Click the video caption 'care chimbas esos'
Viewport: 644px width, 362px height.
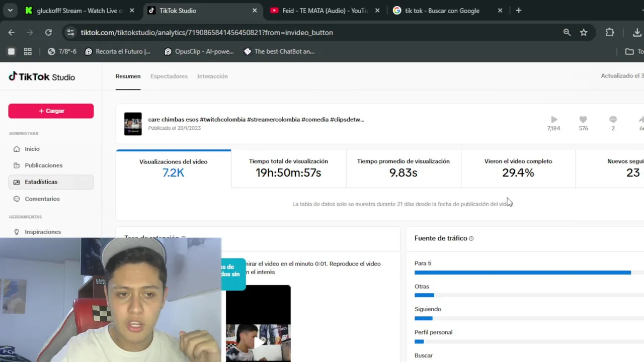pyautogui.click(x=256, y=120)
